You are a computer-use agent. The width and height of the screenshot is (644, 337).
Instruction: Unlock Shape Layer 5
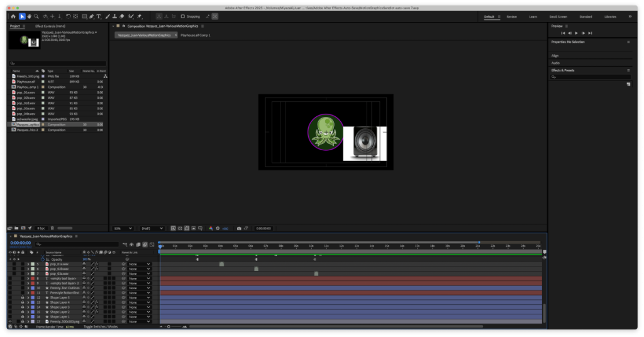pos(22,297)
